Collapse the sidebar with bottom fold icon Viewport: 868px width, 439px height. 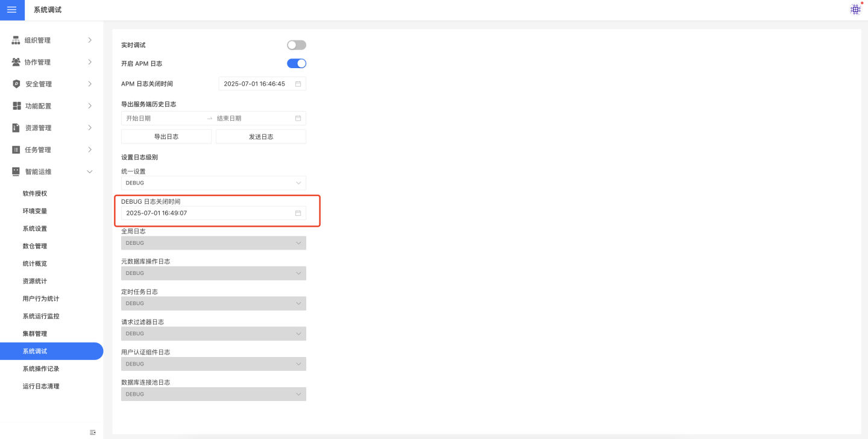coord(93,432)
